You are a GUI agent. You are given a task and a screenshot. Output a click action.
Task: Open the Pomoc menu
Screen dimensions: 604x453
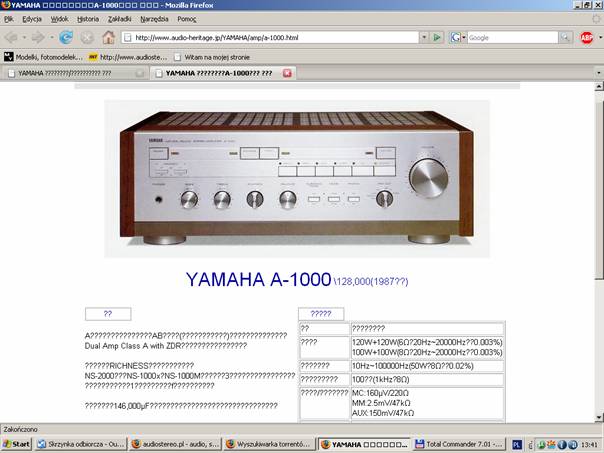click(186, 19)
